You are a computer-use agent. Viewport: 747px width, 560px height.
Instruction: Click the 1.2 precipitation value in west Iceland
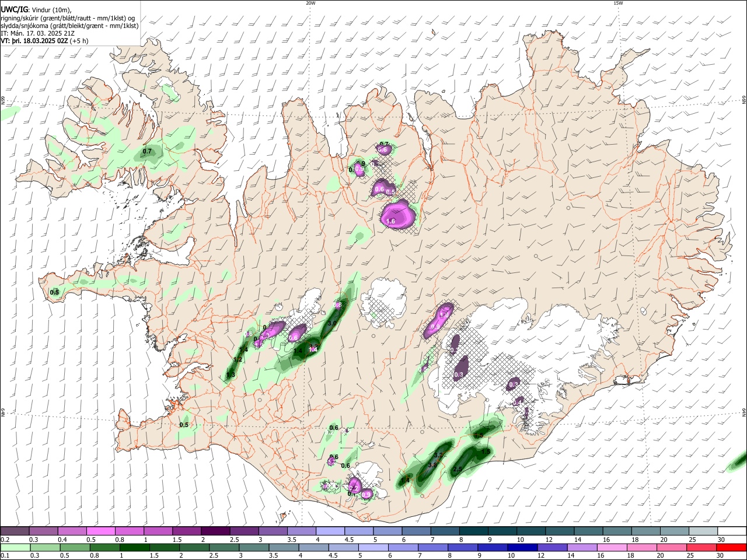(238, 359)
